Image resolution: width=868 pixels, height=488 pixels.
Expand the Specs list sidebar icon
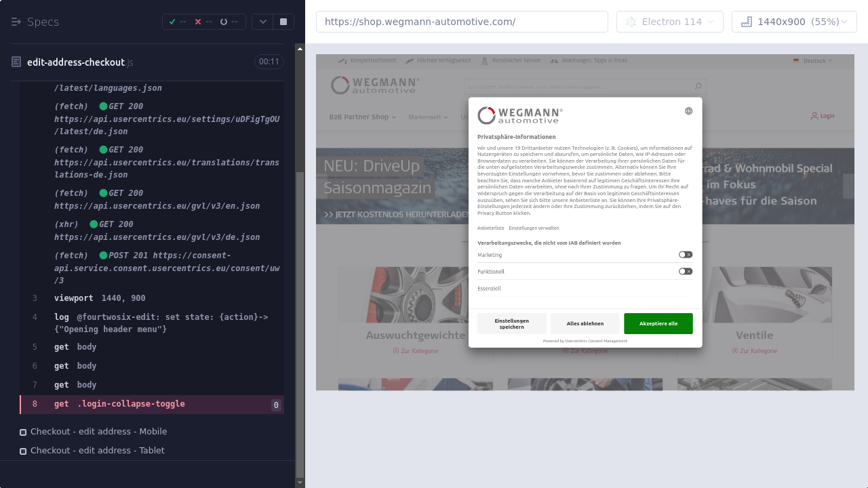point(16,22)
